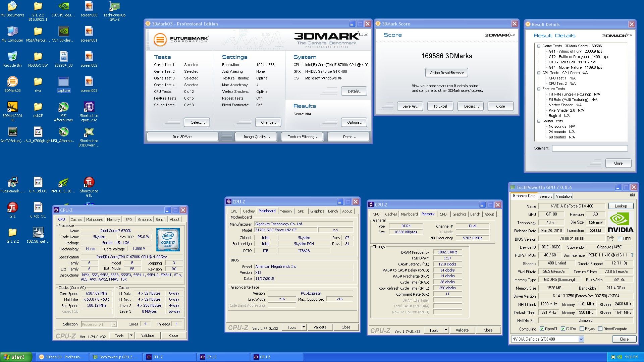The width and height of the screenshot is (644, 362).
Task: Open Tools dropdown arrow in CPU-Z CPU window
Action: (x=131, y=336)
